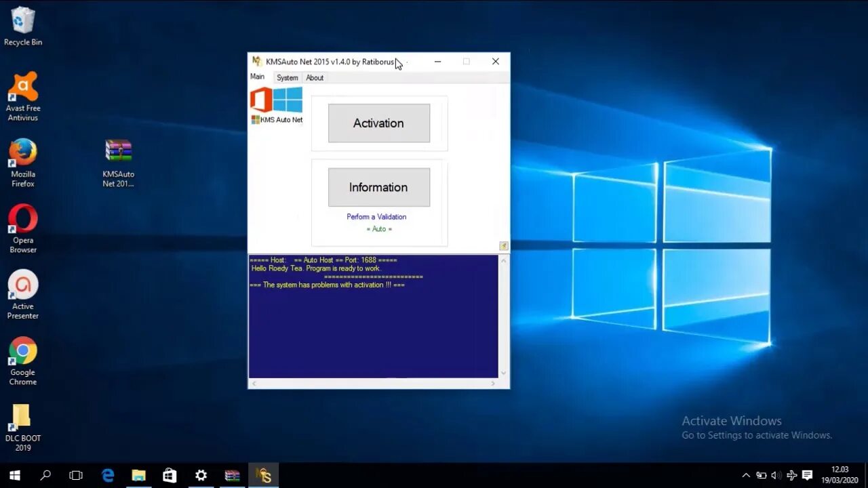The height and width of the screenshot is (488, 868).
Task: Switch to the About tab
Action: (315, 78)
